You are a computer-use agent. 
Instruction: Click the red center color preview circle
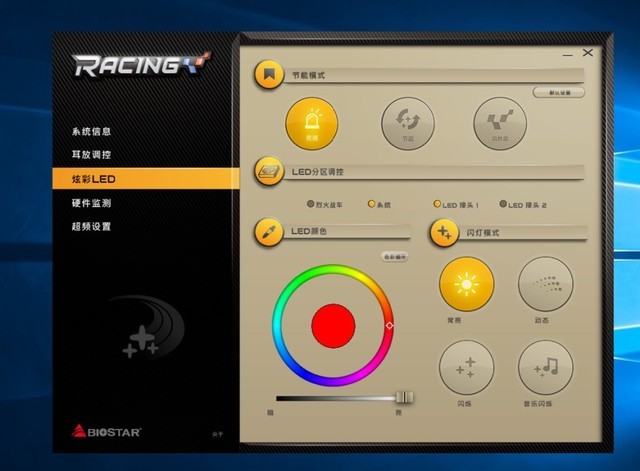pyautogui.click(x=334, y=325)
